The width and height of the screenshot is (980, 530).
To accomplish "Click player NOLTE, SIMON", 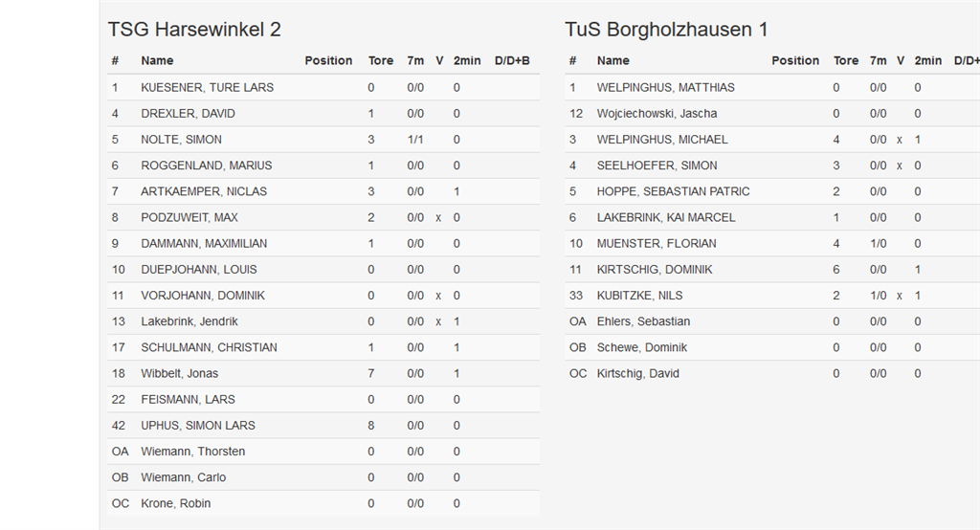I will click(x=181, y=140).
